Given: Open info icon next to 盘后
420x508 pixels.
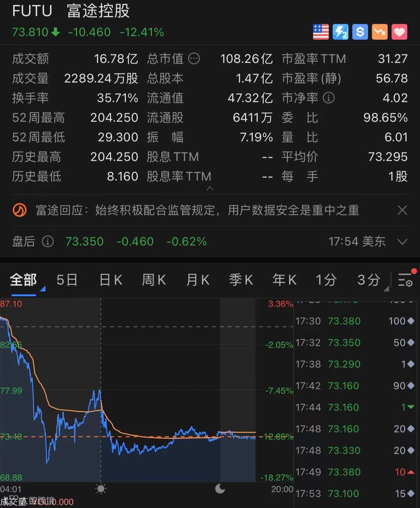Looking at the screenshot, I should 47,242.
